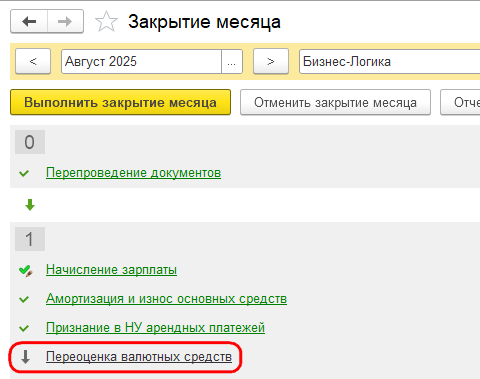This screenshot has width=480, height=379.
Task: Open Амортизация и износ основных средств link
Action: 166,299
